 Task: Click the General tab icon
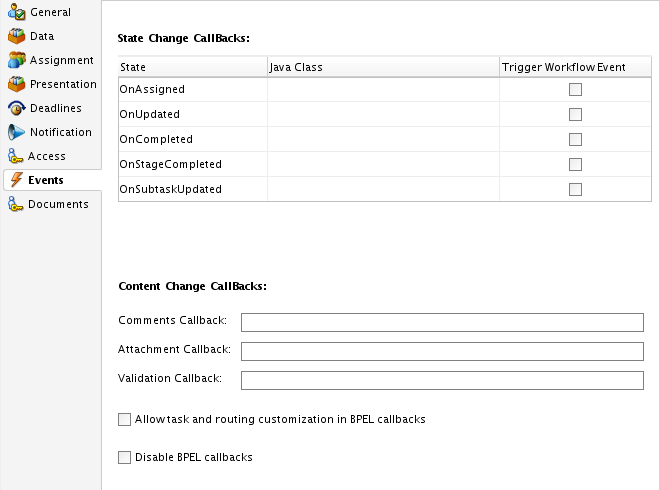click(16, 12)
